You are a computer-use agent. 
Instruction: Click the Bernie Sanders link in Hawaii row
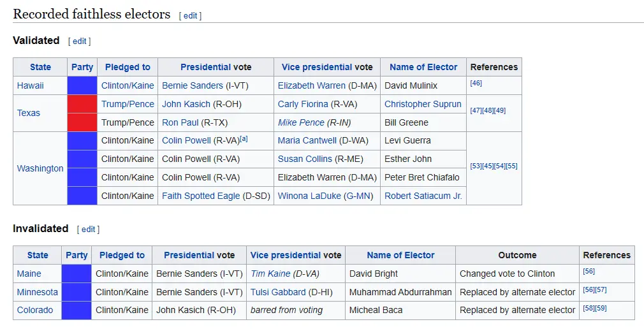coord(193,85)
